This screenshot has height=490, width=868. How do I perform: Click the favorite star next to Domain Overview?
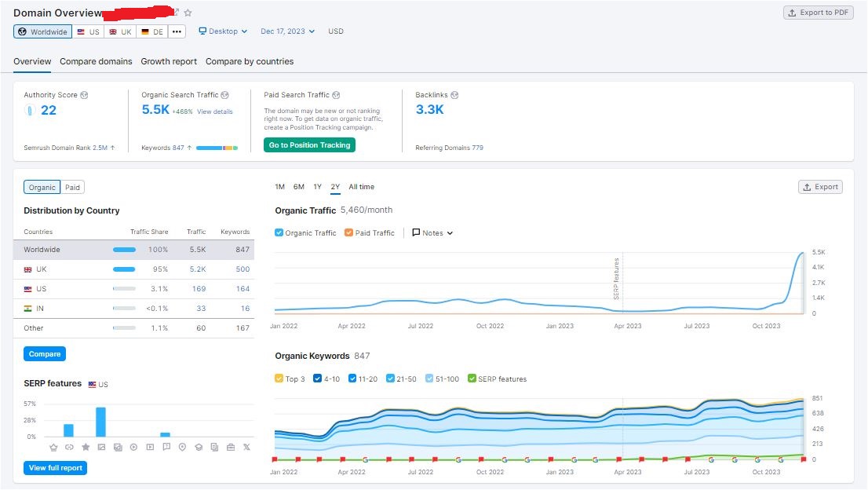tap(187, 13)
